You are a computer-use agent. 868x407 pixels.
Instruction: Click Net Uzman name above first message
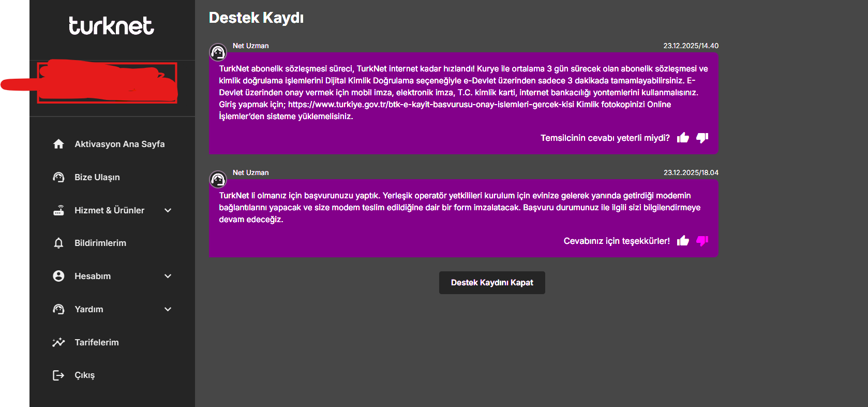tap(251, 46)
